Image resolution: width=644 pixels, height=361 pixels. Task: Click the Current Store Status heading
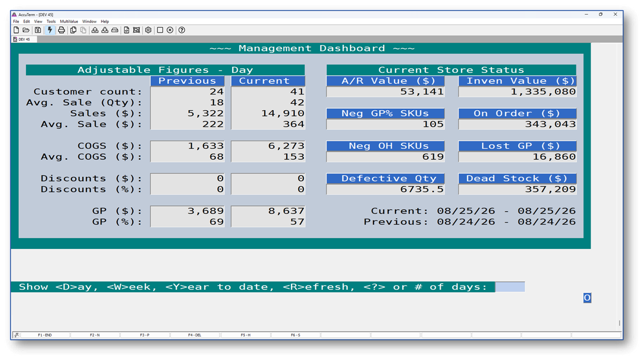pos(451,70)
